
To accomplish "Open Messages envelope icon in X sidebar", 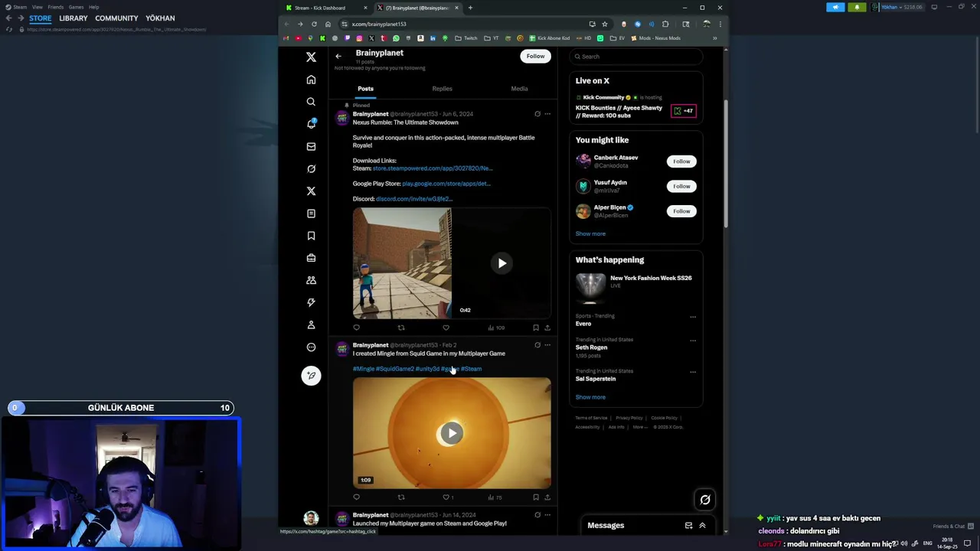I will 311,146.
